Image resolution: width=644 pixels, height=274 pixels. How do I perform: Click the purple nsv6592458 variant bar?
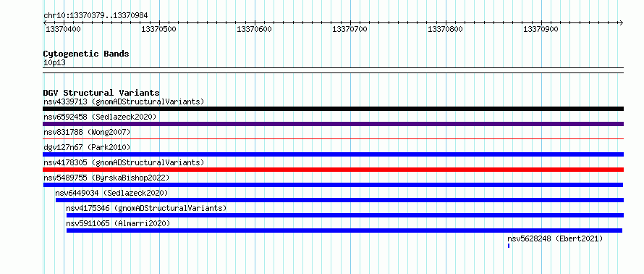click(x=333, y=124)
